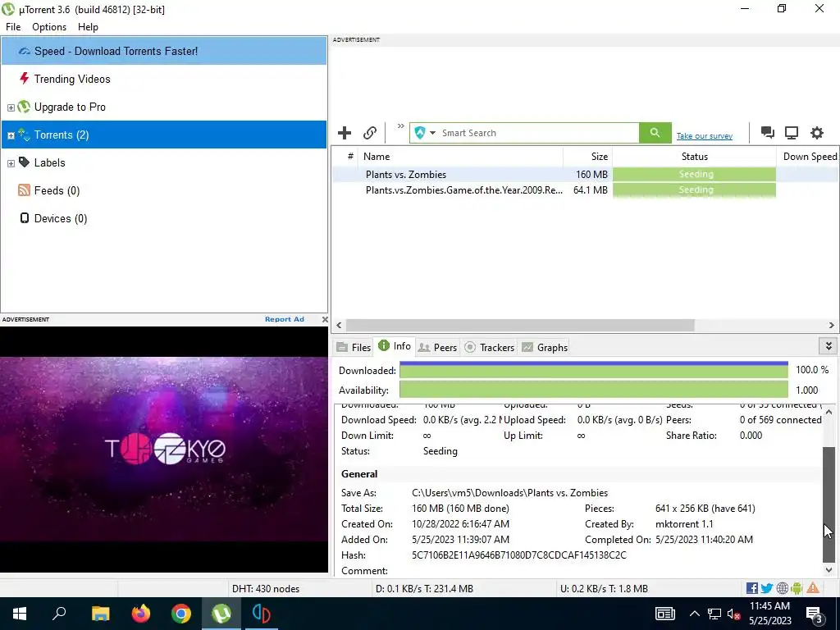Open Windows taskbar search
Viewport: 840px width, 630px height.
tap(59, 614)
